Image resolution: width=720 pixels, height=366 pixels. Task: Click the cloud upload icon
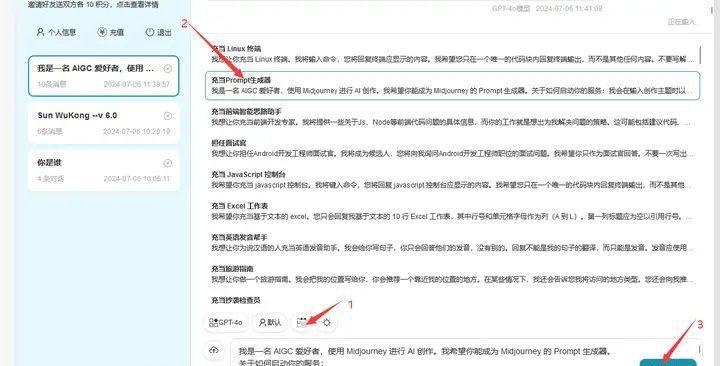[x=214, y=350]
